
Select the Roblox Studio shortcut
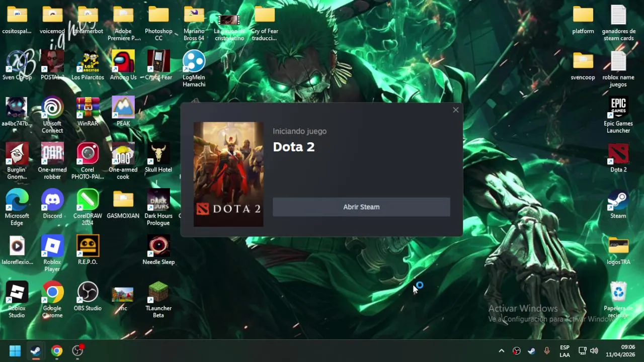17,300
